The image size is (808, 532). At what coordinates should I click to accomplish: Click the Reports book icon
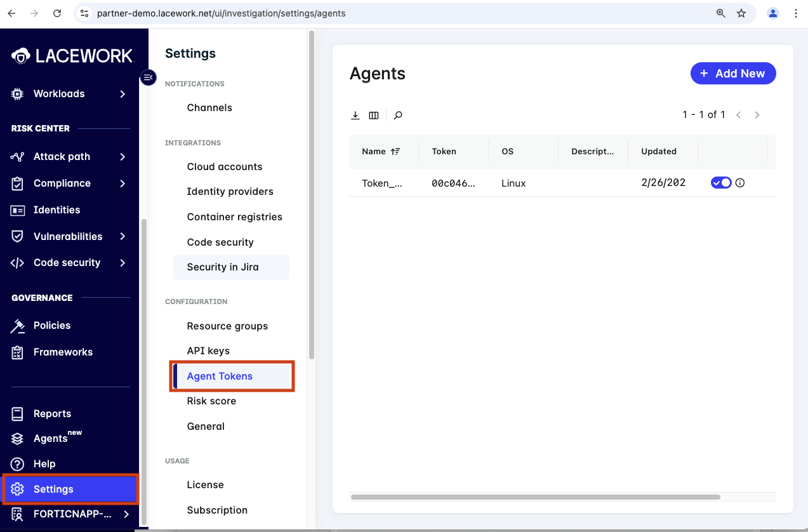(x=18, y=414)
